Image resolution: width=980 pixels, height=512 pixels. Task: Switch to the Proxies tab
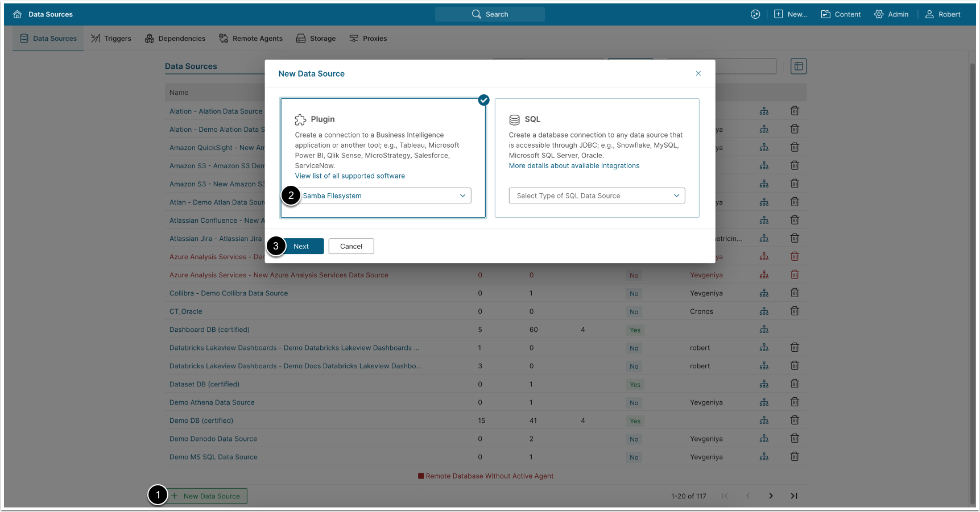pyautogui.click(x=368, y=39)
